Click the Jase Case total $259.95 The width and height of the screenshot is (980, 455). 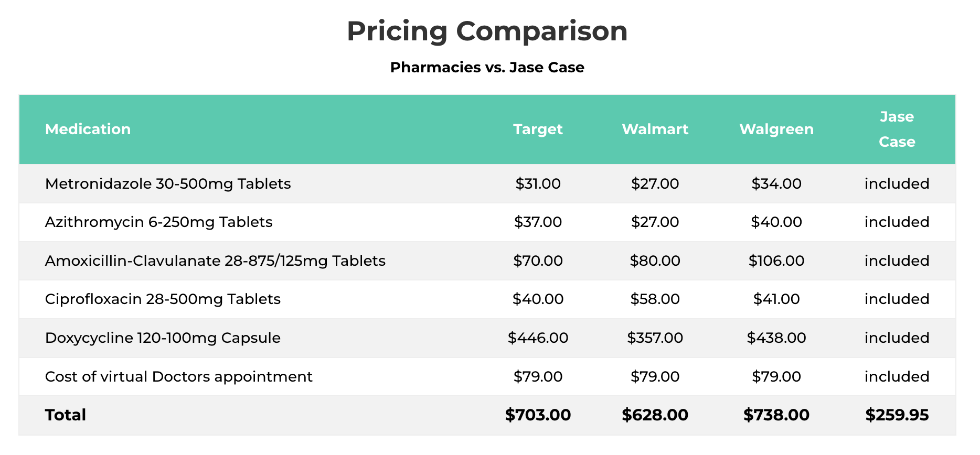[x=897, y=415]
